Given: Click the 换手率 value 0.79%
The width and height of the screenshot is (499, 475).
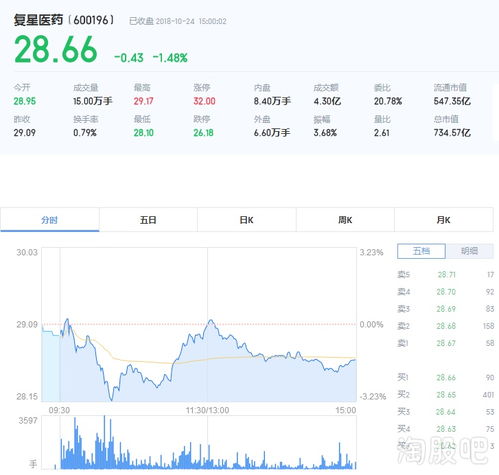Looking at the screenshot, I should [85, 133].
